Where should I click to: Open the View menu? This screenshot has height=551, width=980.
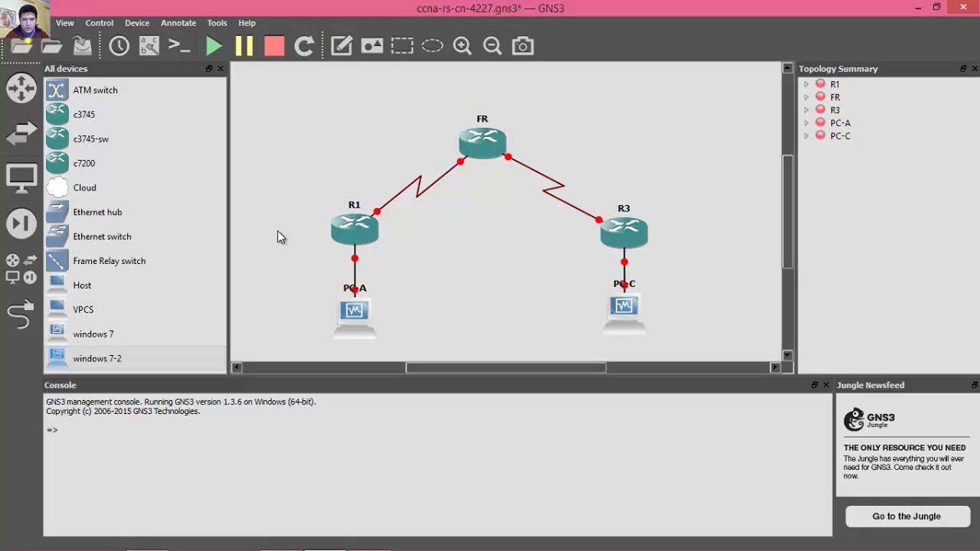(x=65, y=23)
